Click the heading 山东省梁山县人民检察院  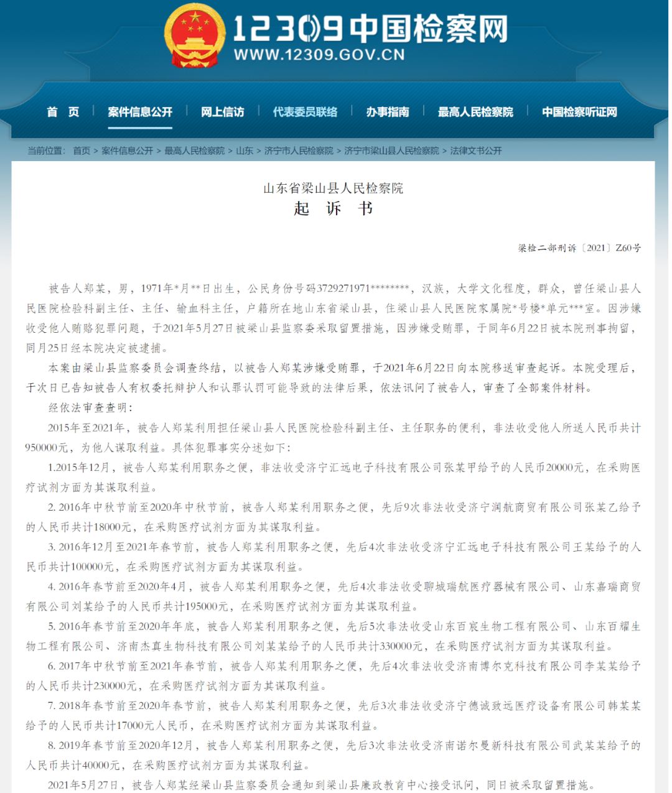(333, 188)
